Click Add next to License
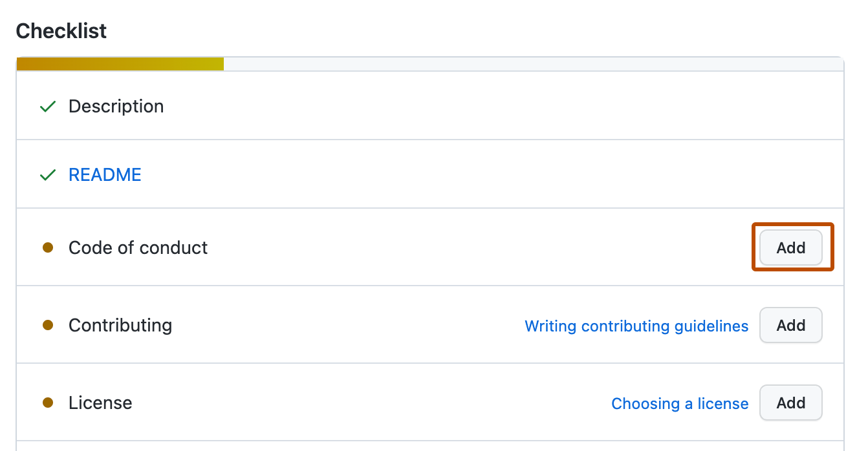This screenshot has height=451, width=868. click(790, 403)
